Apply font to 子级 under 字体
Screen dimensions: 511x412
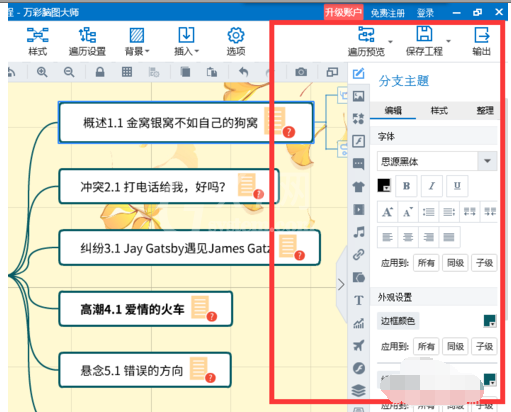pos(484,263)
